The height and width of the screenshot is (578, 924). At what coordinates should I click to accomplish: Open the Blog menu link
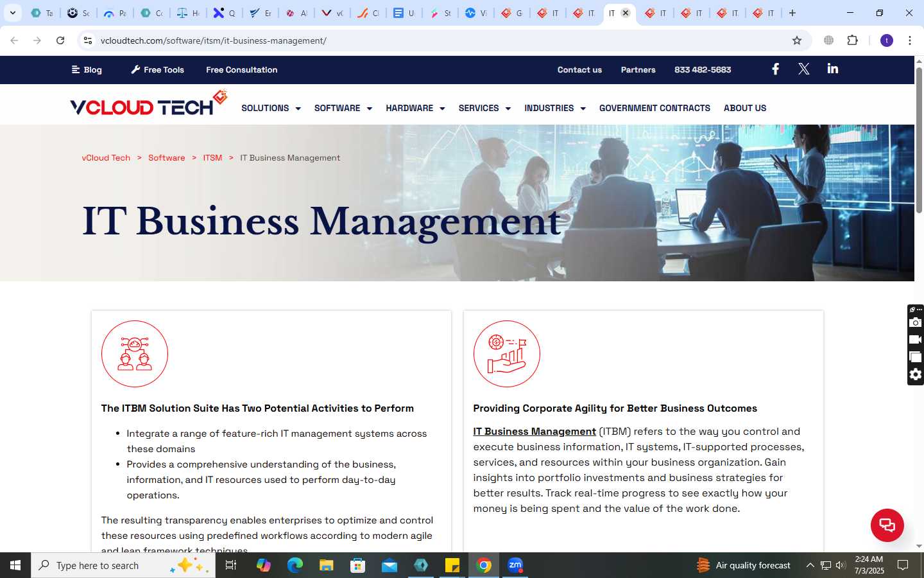pyautogui.click(x=87, y=69)
